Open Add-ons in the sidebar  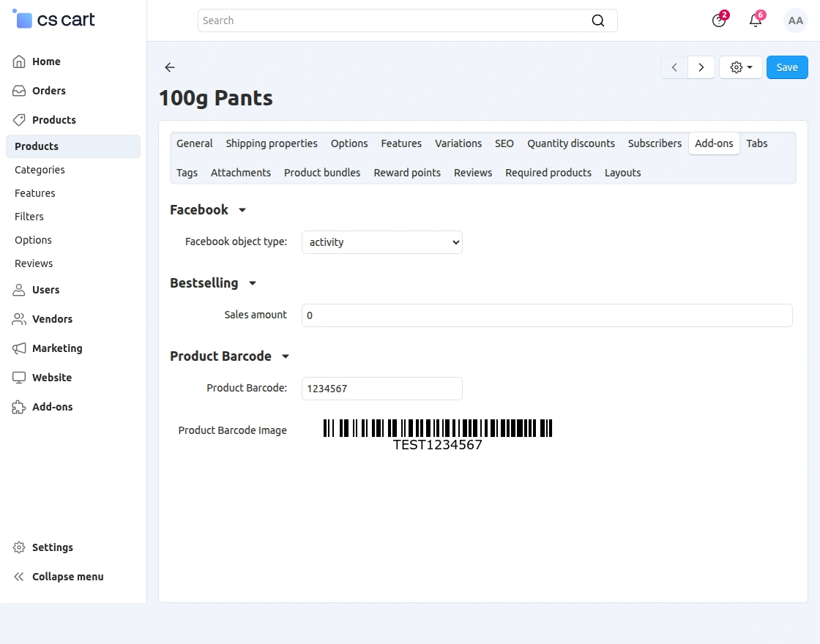click(x=52, y=407)
